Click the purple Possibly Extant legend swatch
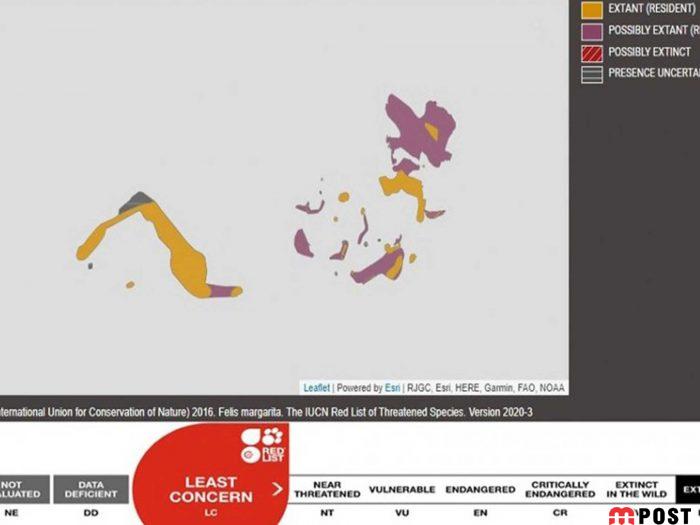The image size is (700, 525). point(591,30)
